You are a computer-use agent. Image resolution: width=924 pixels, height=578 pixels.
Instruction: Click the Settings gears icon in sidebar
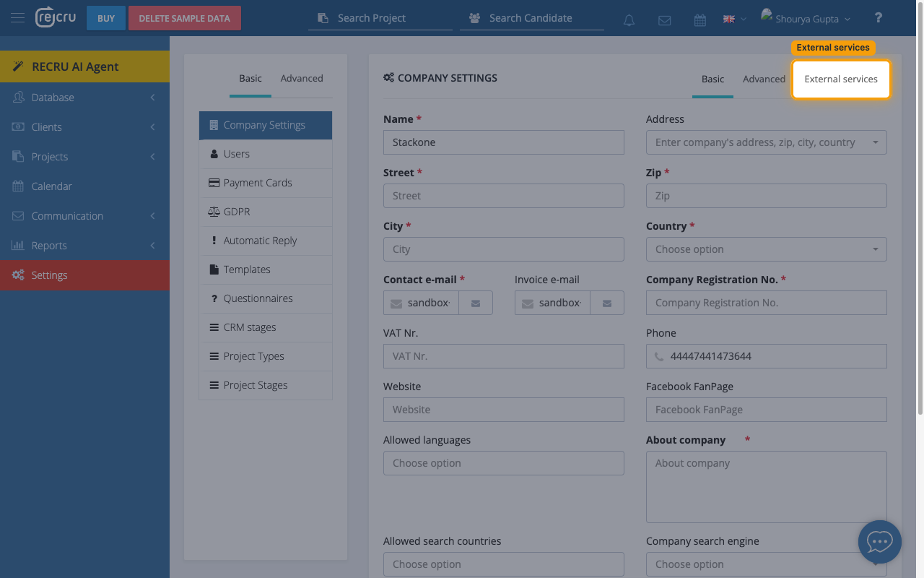pyautogui.click(x=18, y=275)
